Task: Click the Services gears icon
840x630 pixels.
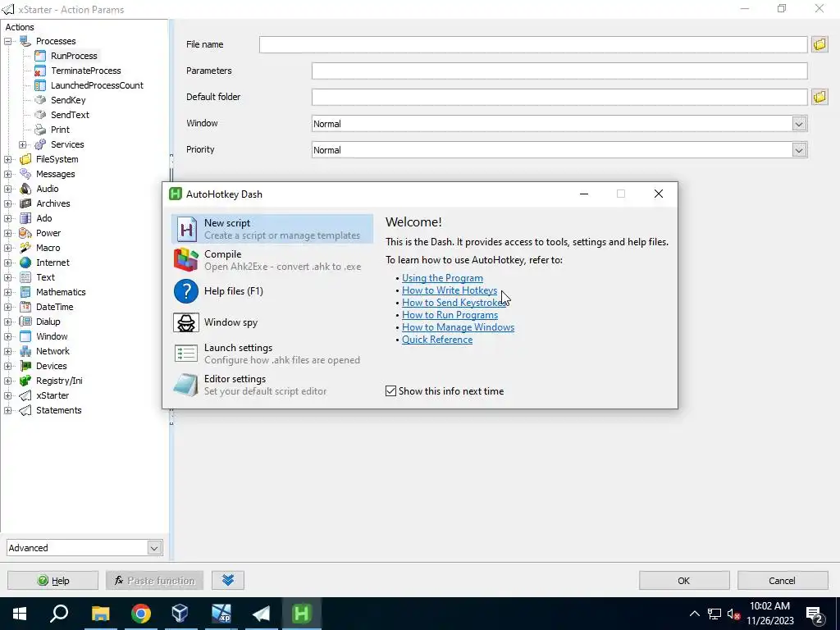Action: [x=40, y=144]
